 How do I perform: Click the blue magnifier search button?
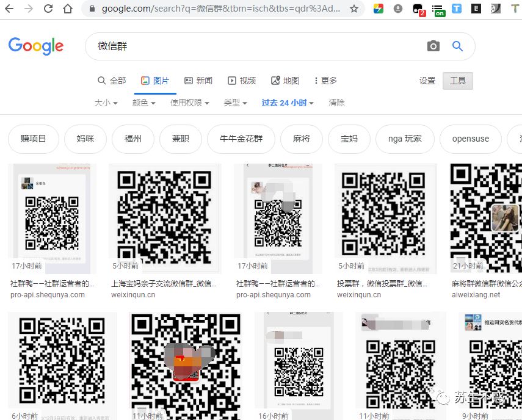pyautogui.click(x=457, y=46)
